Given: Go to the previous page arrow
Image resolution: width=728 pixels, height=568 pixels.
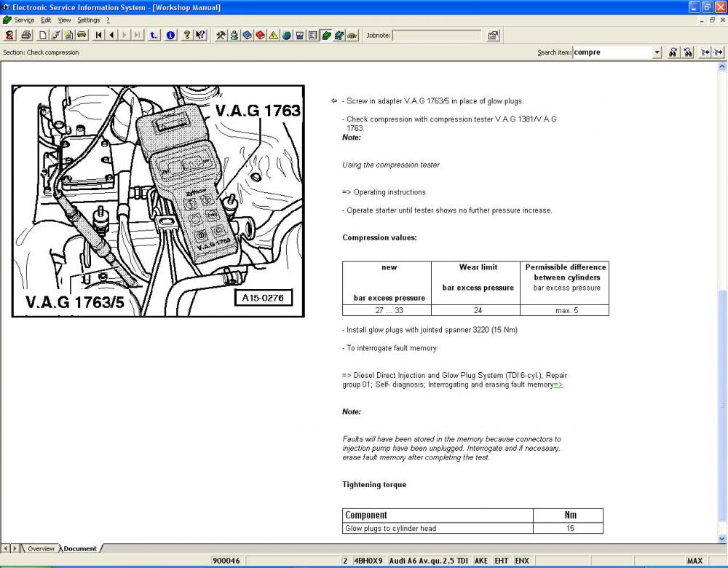Looking at the screenshot, I should click(111, 35).
